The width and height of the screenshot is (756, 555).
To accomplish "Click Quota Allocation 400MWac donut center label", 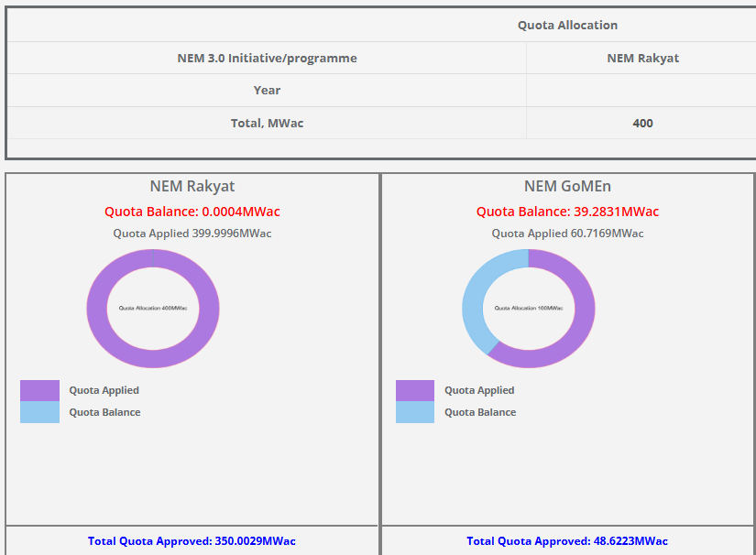I will [x=153, y=308].
